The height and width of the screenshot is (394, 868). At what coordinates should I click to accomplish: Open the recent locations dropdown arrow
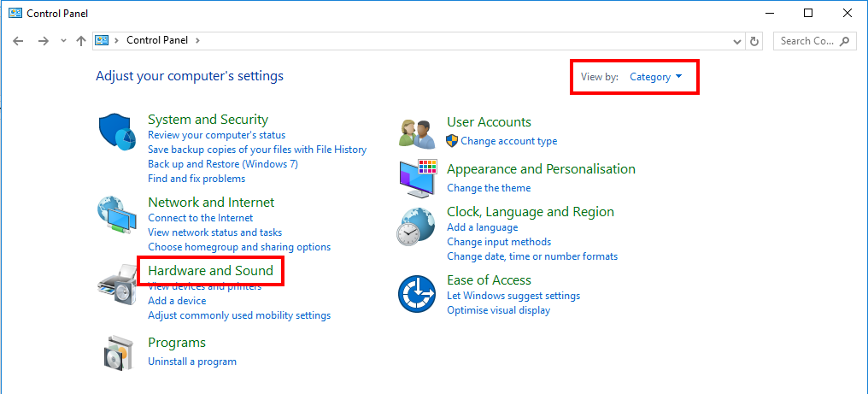pyautogui.click(x=63, y=41)
